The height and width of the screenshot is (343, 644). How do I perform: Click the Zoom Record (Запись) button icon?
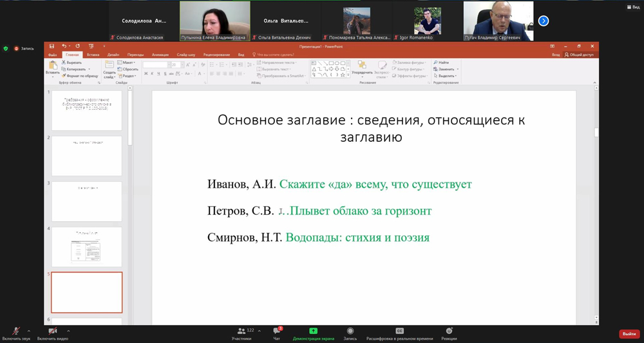[350, 331]
